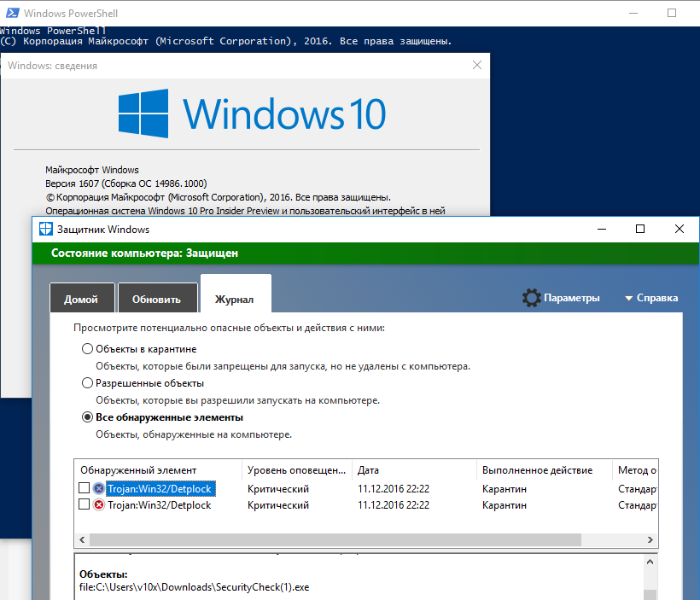Screen dimensions: 700x600
Task: Open the Справка dropdown menu
Action: 651,298
